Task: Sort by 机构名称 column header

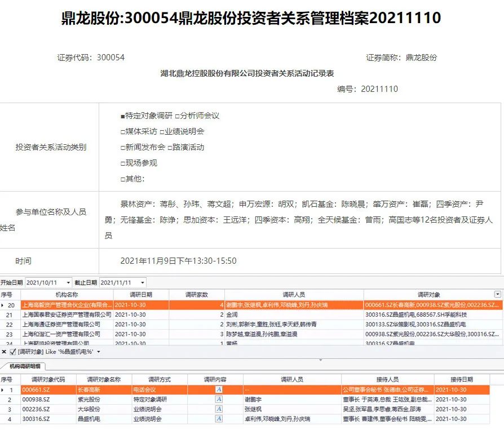Action: click(67, 294)
